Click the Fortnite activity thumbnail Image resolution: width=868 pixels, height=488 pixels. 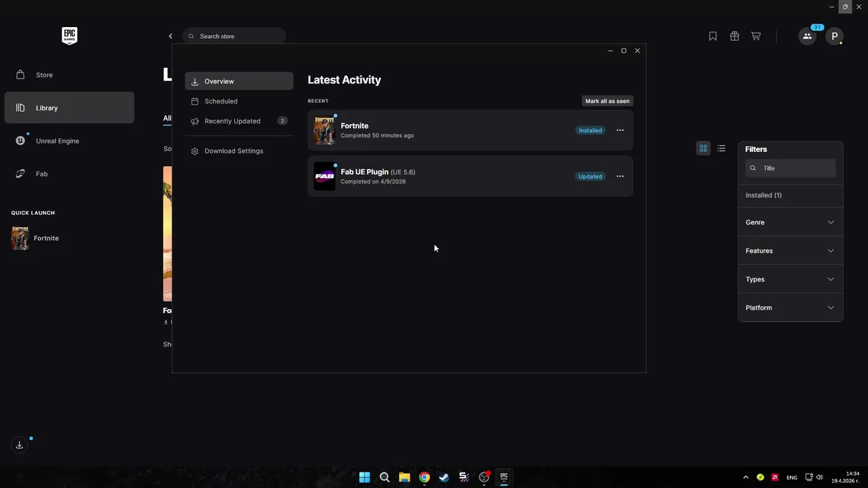pyautogui.click(x=324, y=130)
